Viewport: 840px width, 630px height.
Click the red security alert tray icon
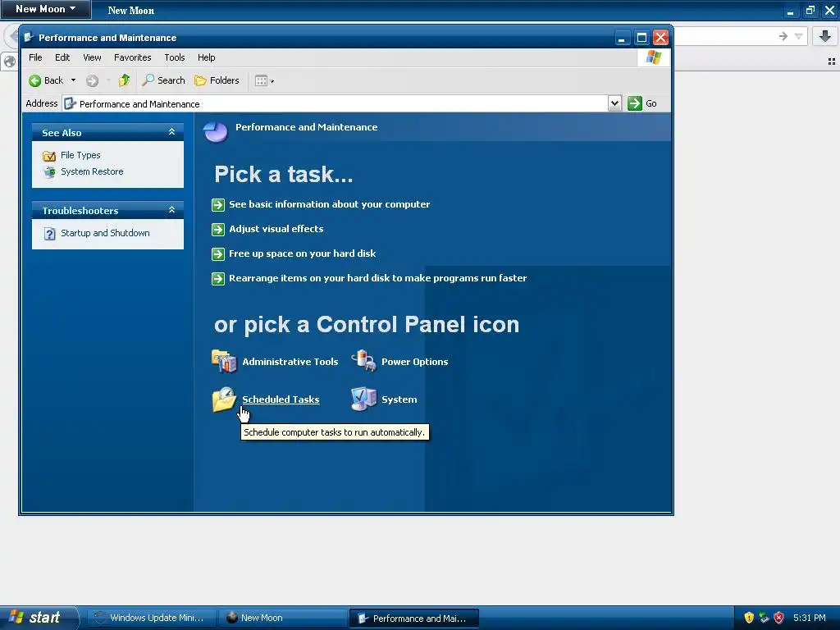pos(779,618)
